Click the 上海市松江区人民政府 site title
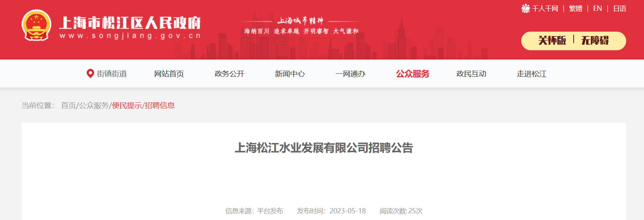This screenshot has width=644, height=220. [130, 23]
